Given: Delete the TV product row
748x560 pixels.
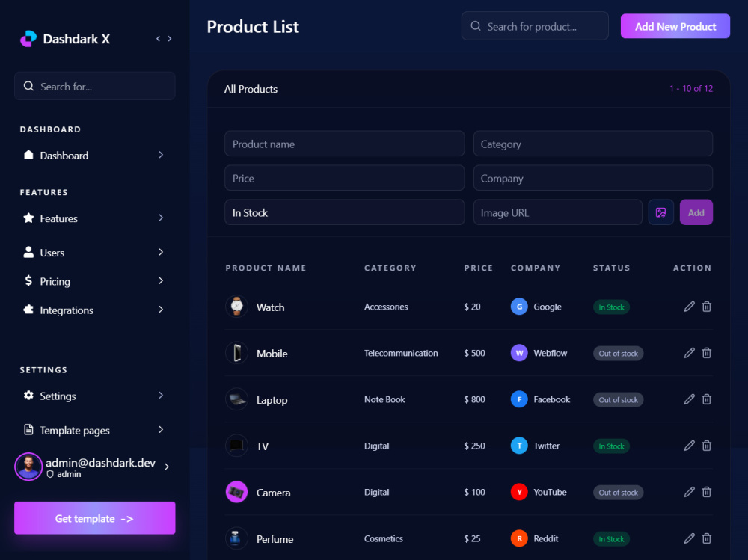Looking at the screenshot, I should [x=707, y=446].
